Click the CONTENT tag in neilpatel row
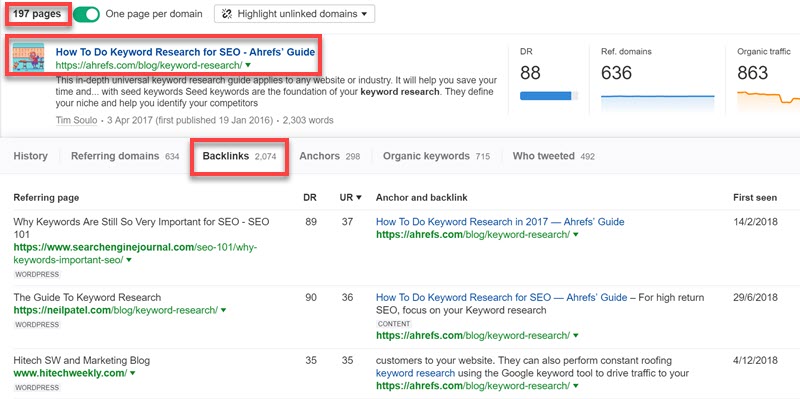 click(x=394, y=324)
